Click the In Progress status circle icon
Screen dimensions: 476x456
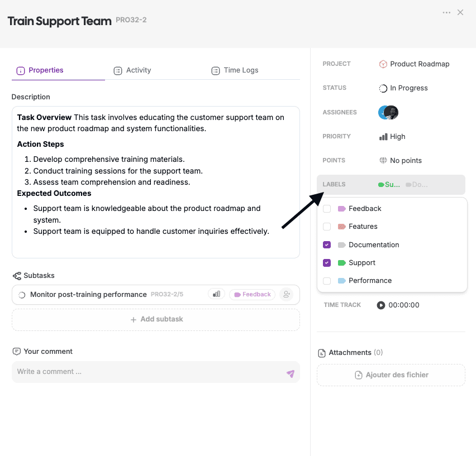(x=383, y=88)
